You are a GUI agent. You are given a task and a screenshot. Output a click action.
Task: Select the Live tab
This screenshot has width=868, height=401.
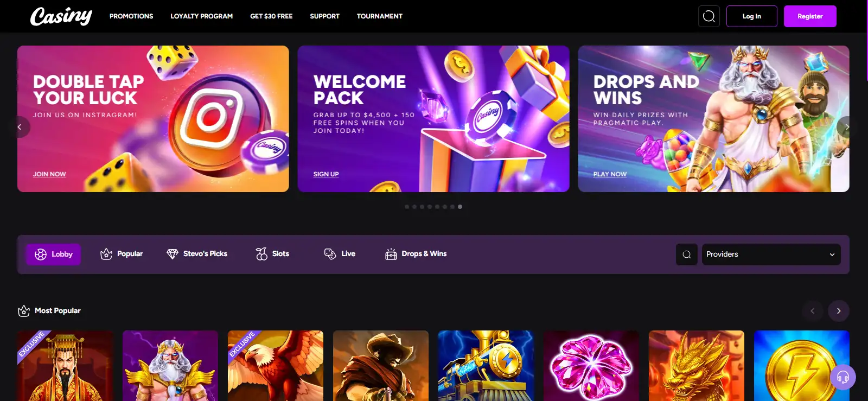[x=340, y=254]
